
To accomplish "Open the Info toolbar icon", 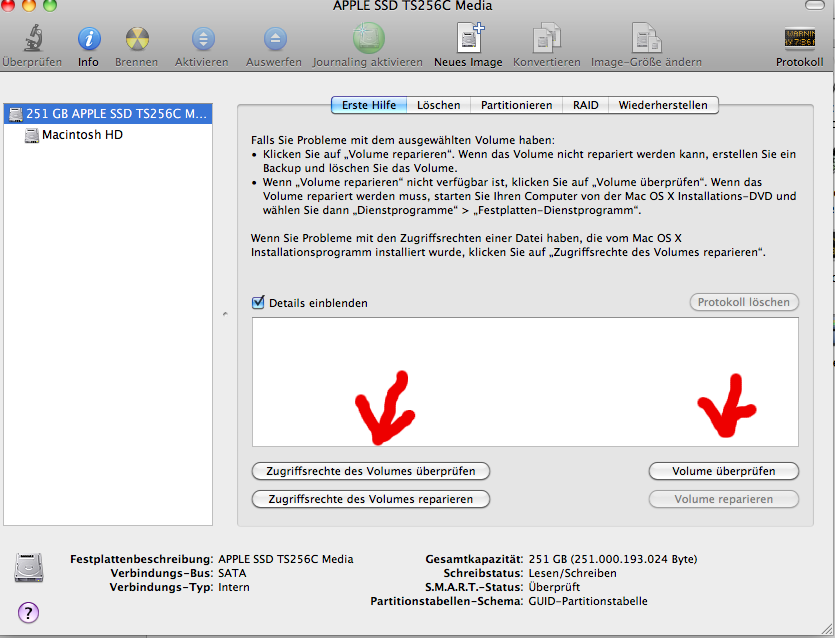I will pos(88,39).
